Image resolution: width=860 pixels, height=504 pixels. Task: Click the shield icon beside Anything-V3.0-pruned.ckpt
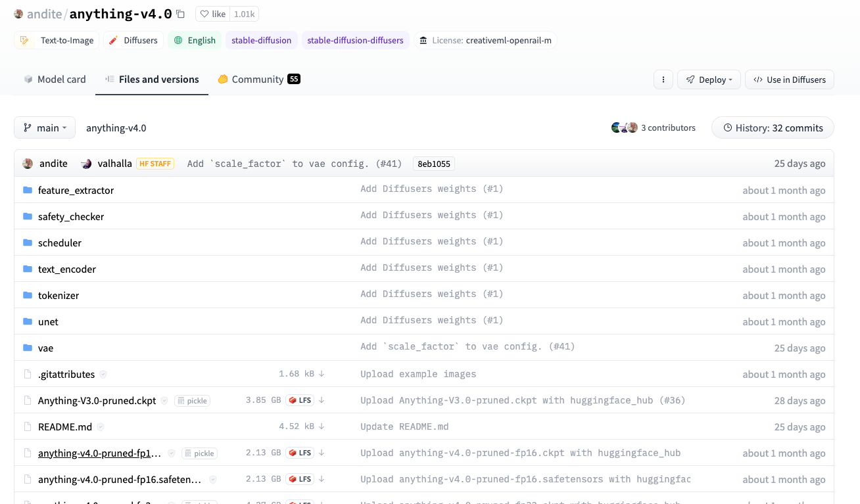click(164, 400)
